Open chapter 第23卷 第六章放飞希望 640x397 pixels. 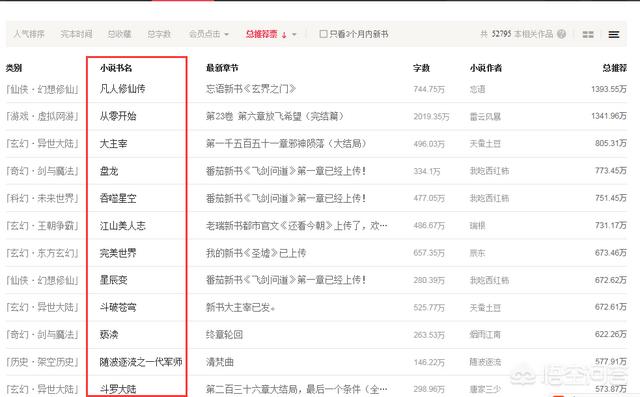[x=275, y=116]
